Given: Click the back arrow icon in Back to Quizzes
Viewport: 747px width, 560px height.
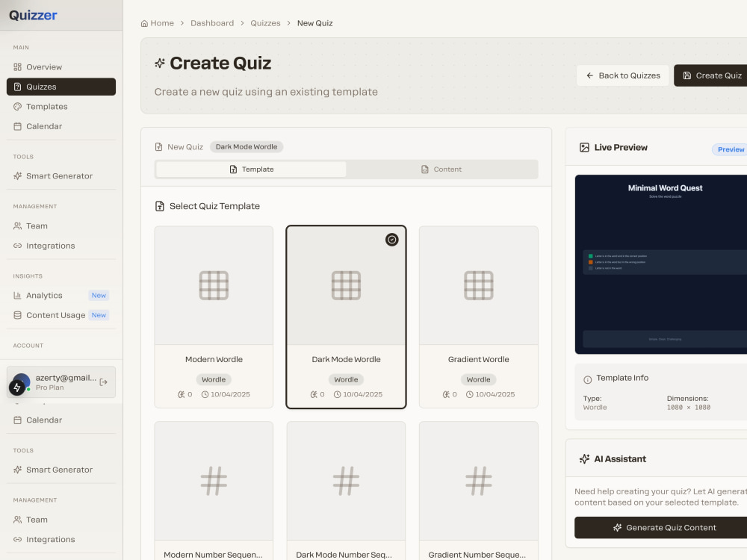Looking at the screenshot, I should click(590, 75).
